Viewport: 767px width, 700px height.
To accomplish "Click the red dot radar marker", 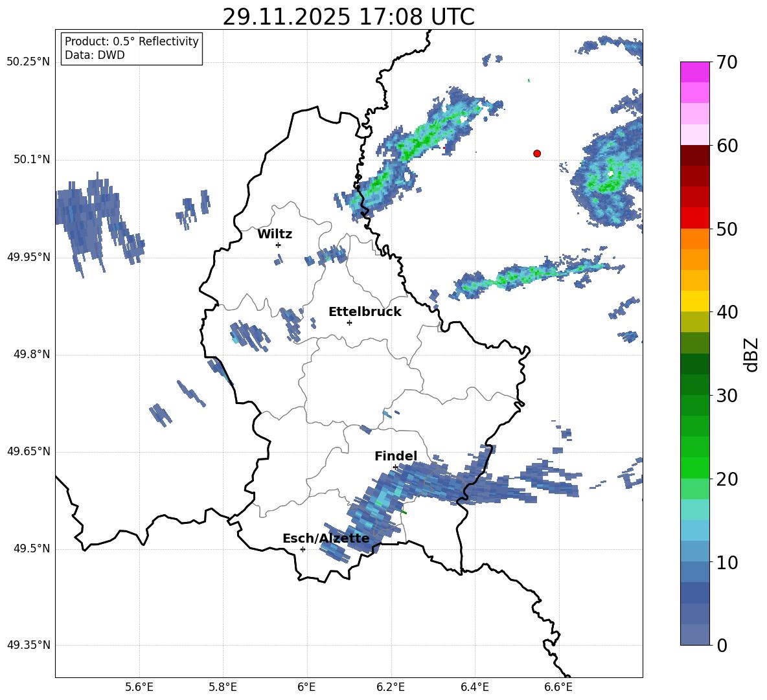I will 537,153.
